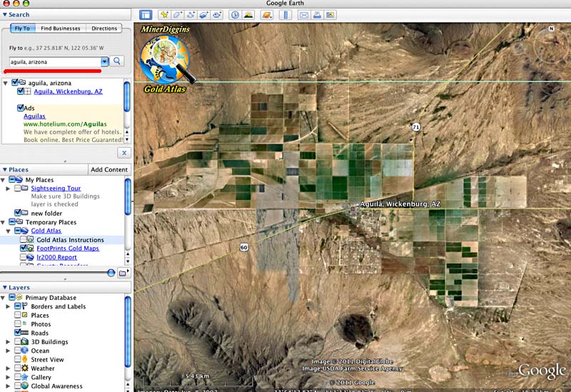
Task: Toggle the Aguila, Wickenburg, AZ result checkbox
Action: point(21,91)
